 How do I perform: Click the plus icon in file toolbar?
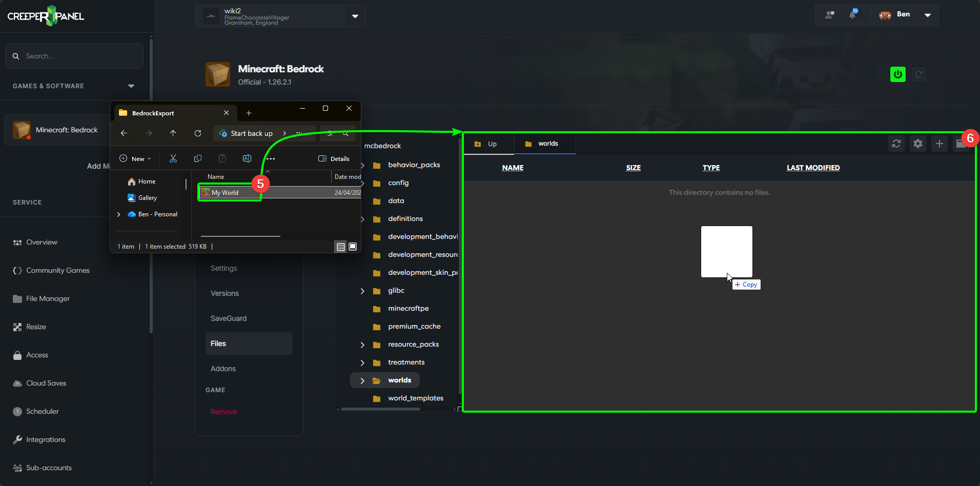tap(940, 144)
